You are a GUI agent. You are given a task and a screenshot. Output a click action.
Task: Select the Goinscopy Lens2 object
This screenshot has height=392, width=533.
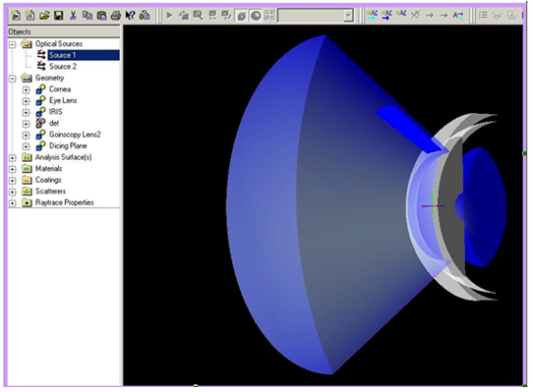(x=75, y=135)
